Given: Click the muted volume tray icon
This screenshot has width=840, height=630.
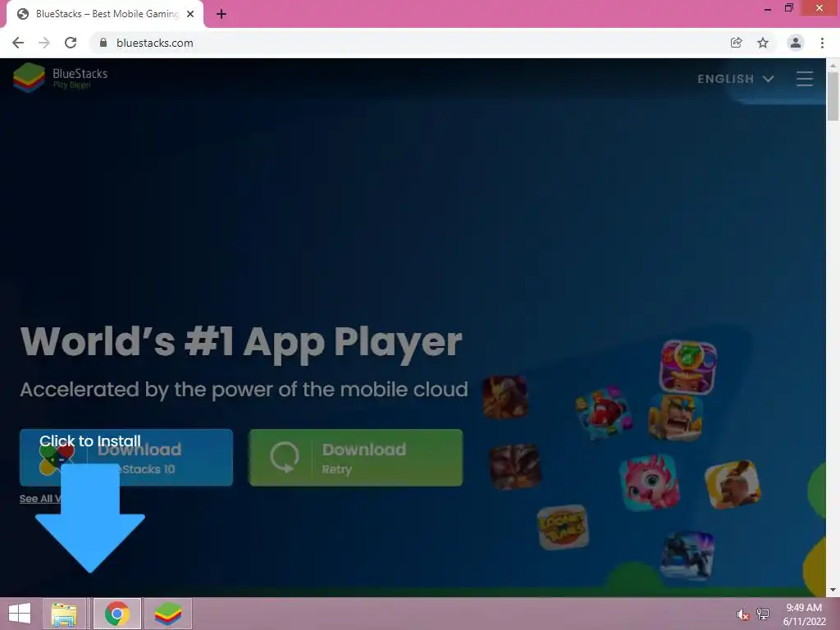Looking at the screenshot, I should click(x=742, y=614).
